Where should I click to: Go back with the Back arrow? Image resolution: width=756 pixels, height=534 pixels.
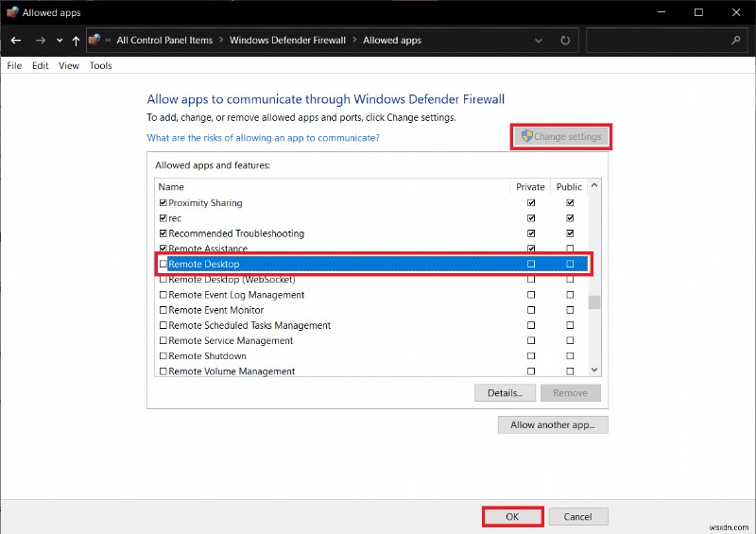pyautogui.click(x=16, y=41)
